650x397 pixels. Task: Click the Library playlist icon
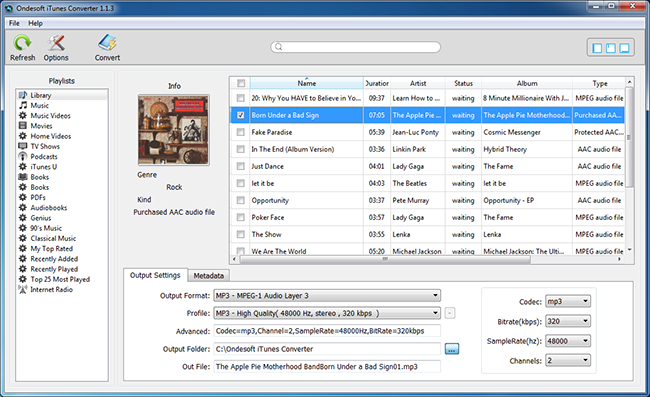pos(23,95)
